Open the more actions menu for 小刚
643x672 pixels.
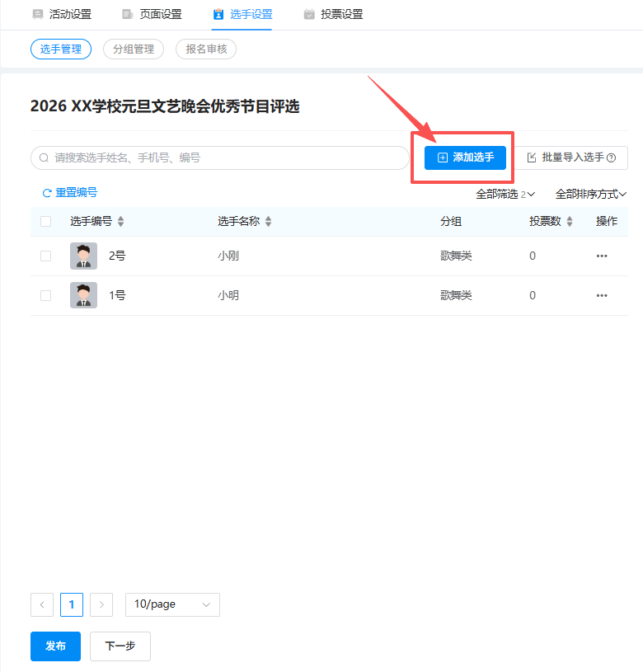tap(601, 256)
